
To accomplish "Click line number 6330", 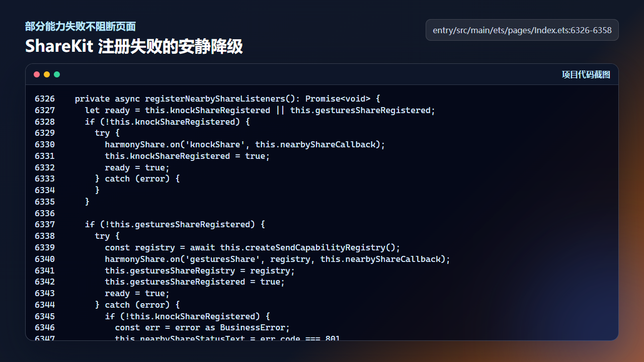I will coord(45,144).
